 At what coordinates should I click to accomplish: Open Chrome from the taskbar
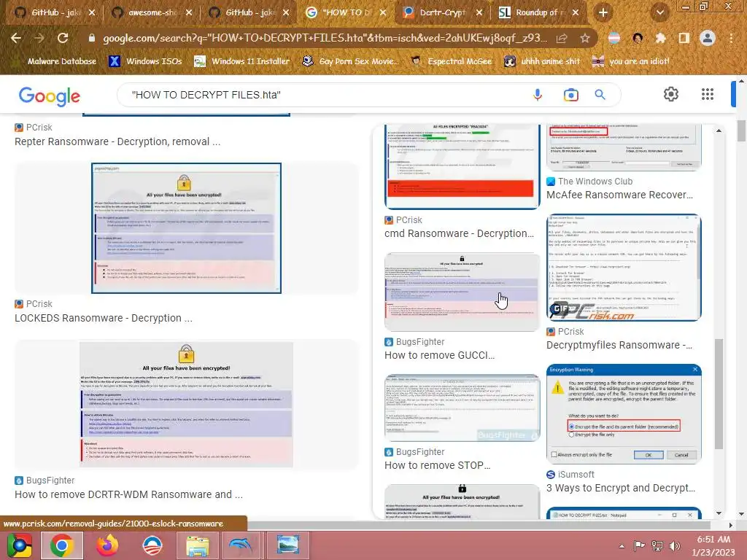click(61, 545)
